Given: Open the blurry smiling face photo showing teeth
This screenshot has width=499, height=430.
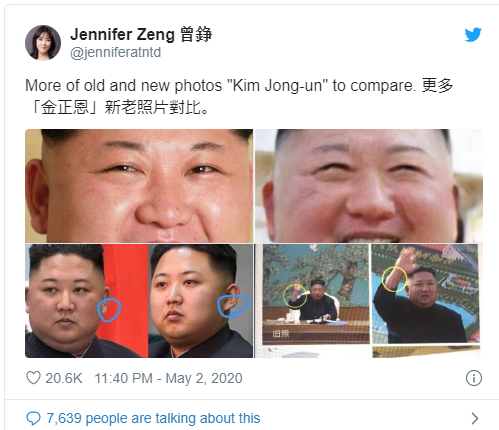Looking at the screenshot, I should coord(369,186).
